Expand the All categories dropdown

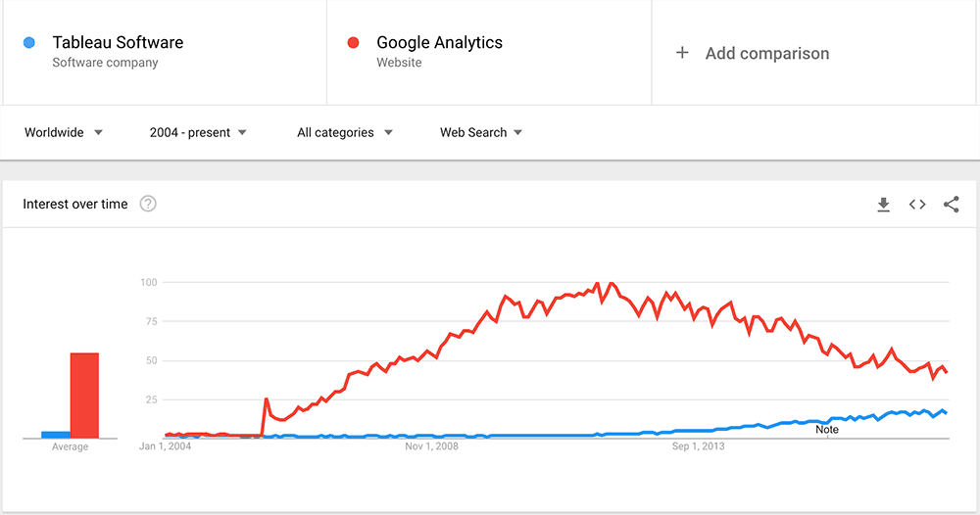pyautogui.click(x=345, y=132)
